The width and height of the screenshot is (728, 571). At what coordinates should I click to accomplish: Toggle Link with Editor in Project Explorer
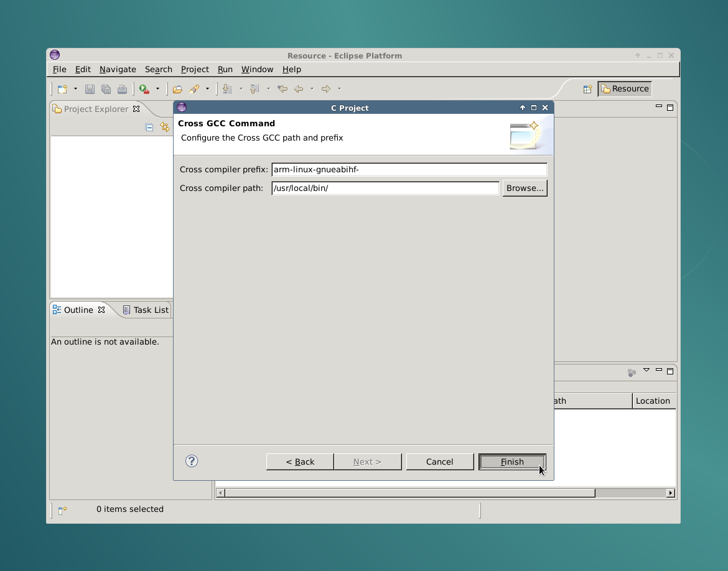[165, 127]
